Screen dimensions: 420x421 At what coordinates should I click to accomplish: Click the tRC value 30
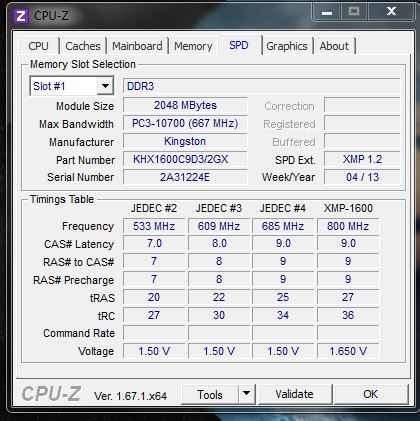219,315
